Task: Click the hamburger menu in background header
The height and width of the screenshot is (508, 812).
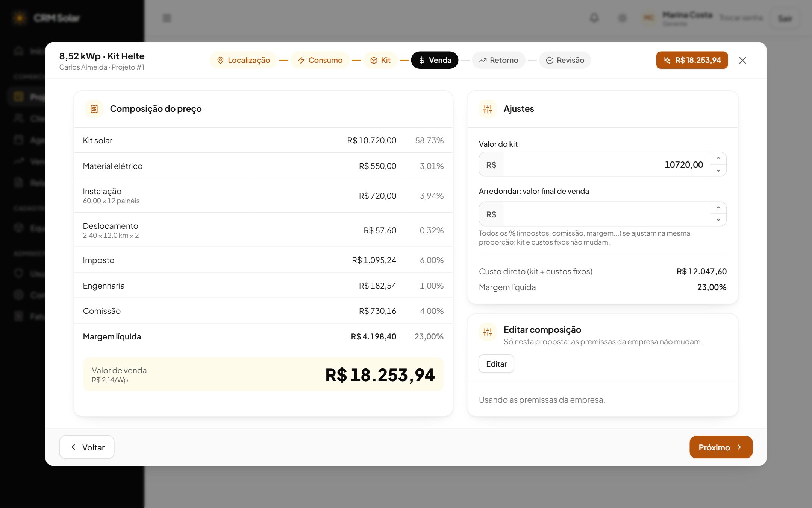Action: [x=167, y=18]
